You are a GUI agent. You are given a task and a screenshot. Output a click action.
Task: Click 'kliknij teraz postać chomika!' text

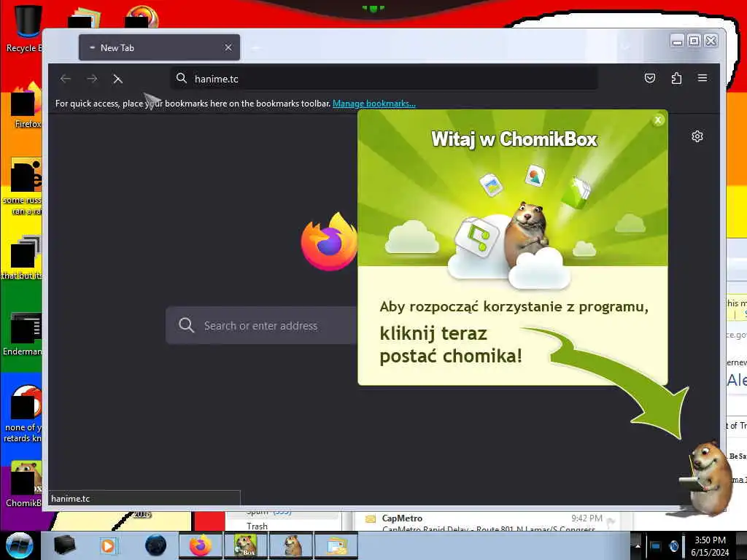click(451, 345)
